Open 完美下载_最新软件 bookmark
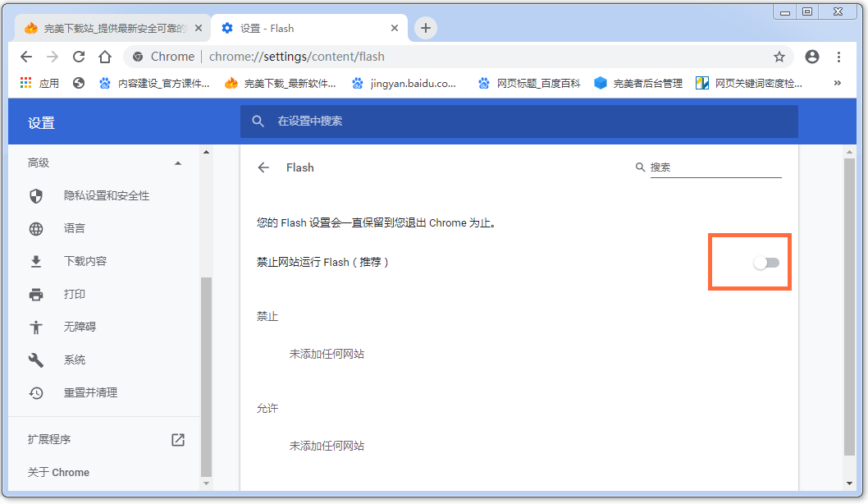The height and width of the screenshot is (504, 868). pyautogui.click(x=280, y=83)
